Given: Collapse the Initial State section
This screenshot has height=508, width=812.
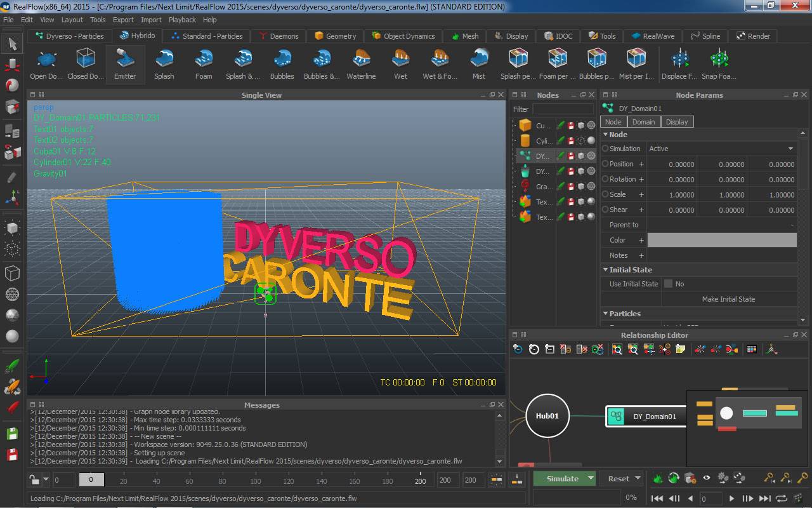Looking at the screenshot, I should click(606, 270).
